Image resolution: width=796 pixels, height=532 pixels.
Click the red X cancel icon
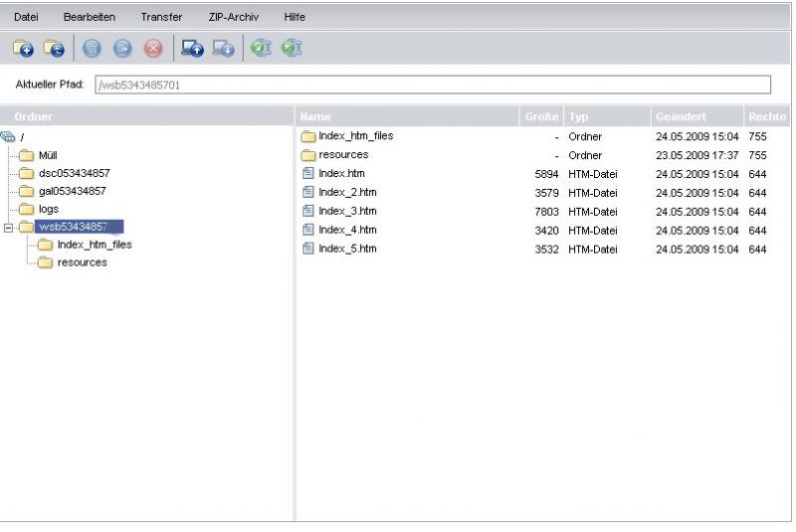click(153, 48)
